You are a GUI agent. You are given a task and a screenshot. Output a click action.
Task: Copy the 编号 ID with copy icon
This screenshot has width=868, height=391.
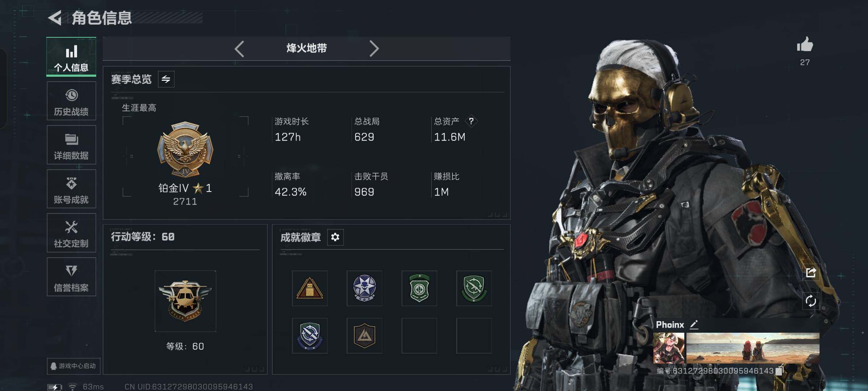(x=779, y=371)
